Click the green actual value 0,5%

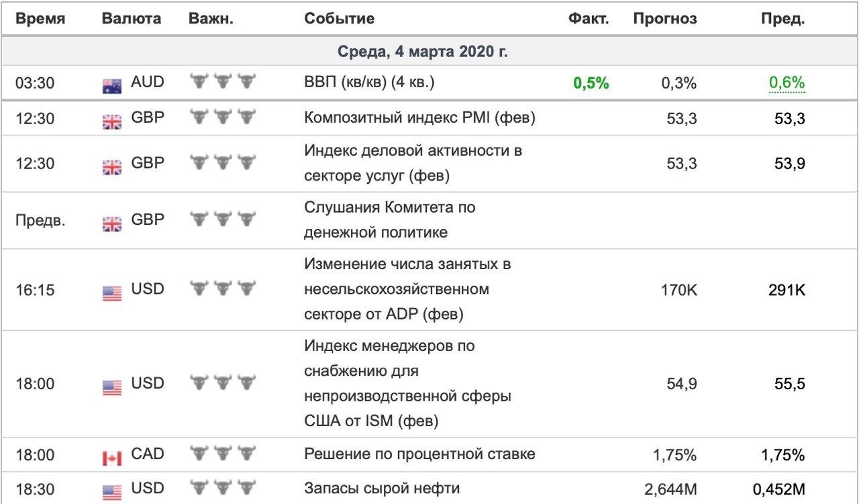point(591,83)
